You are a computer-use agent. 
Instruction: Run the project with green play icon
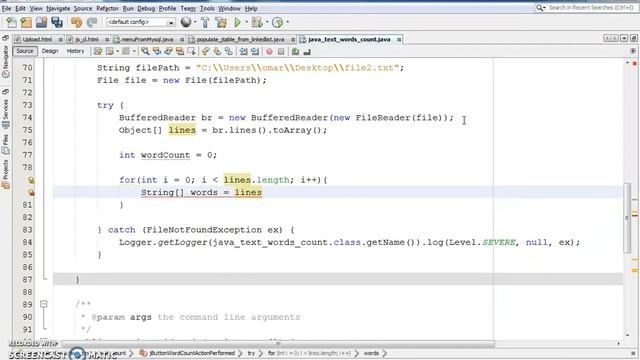coord(237,22)
